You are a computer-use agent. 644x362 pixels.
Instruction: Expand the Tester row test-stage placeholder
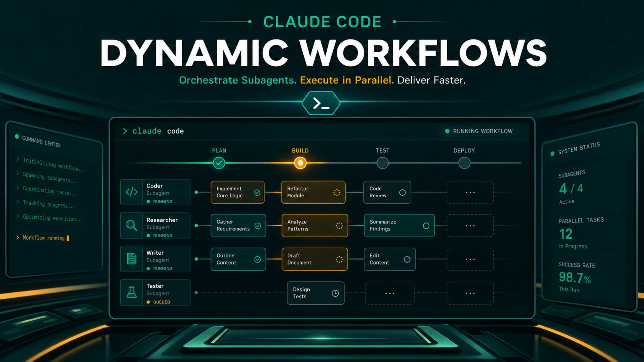coord(390,293)
